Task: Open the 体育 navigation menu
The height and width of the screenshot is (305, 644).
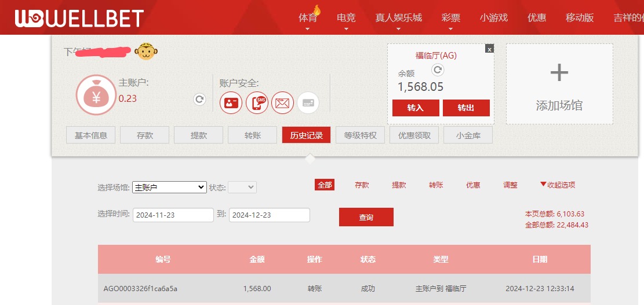Action: pos(308,18)
